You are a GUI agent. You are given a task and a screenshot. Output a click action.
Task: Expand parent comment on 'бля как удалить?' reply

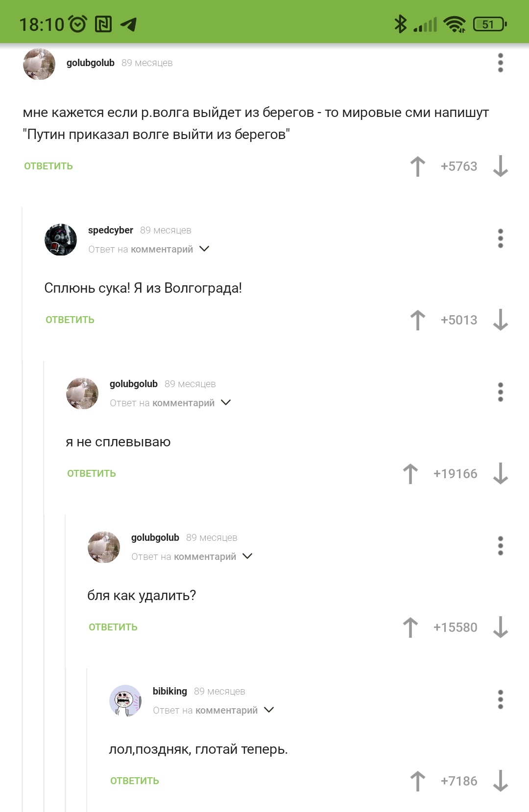pos(247,557)
